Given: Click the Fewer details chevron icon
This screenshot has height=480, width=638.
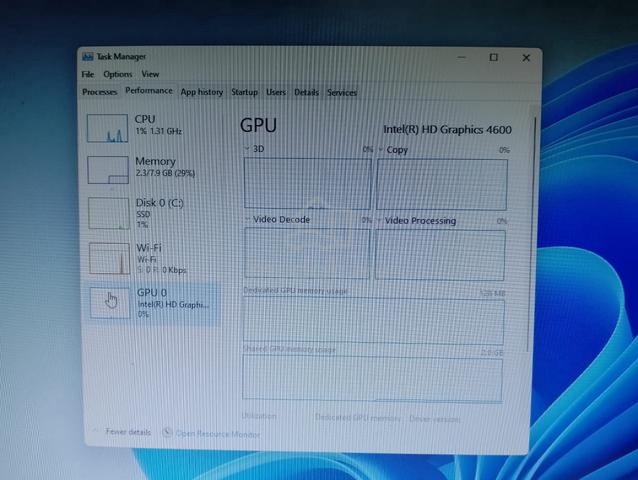Looking at the screenshot, I should (x=96, y=431).
